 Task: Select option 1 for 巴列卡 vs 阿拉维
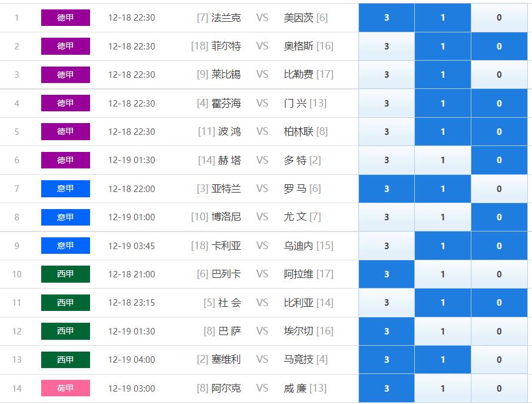click(443, 274)
